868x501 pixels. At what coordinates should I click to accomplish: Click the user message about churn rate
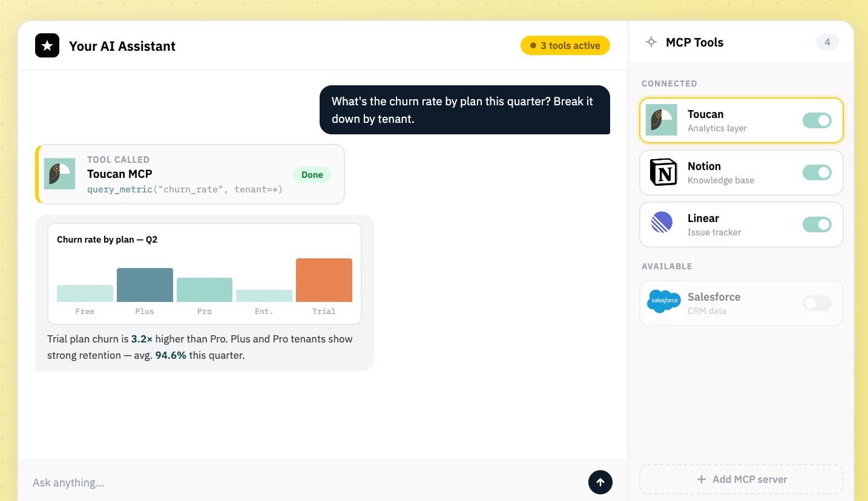465,110
